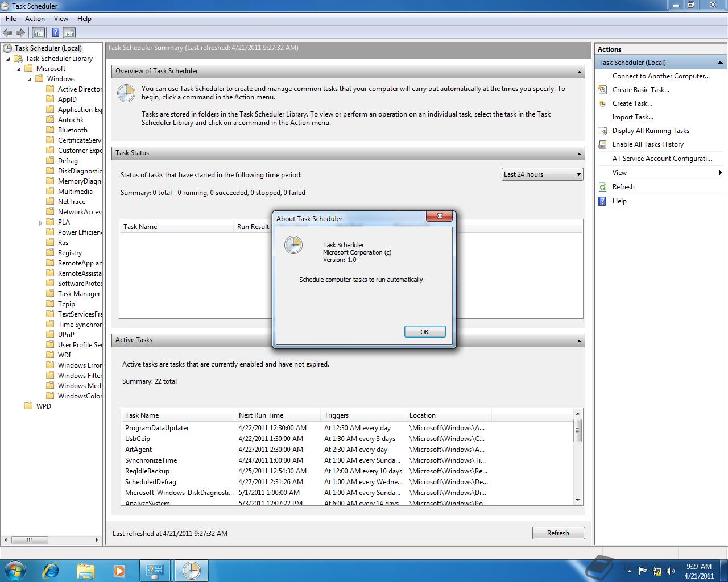The width and height of the screenshot is (728, 582).
Task: Click the Bluetooth folder icon in the tree
Action: (x=51, y=130)
